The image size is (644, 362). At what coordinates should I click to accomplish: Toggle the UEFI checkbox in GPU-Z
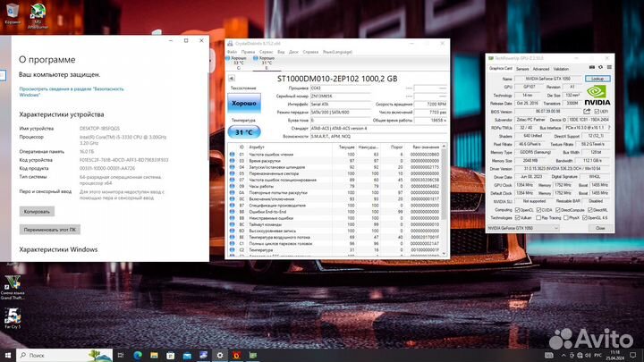click(x=597, y=111)
